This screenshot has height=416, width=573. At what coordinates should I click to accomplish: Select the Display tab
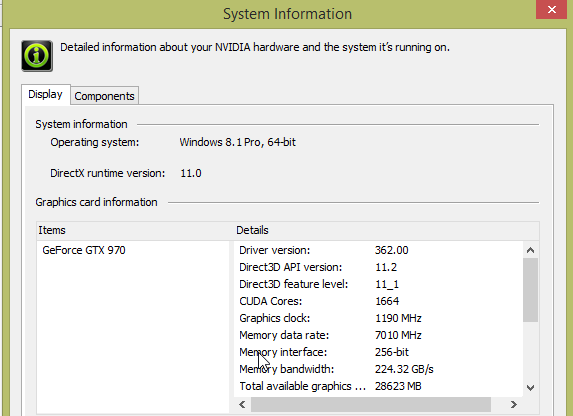[x=46, y=94]
